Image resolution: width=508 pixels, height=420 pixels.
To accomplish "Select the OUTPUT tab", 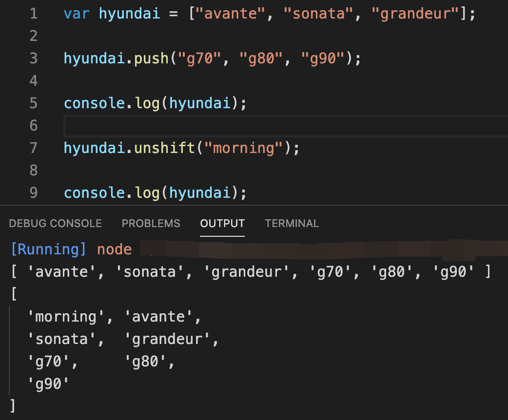I will [x=222, y=224].
